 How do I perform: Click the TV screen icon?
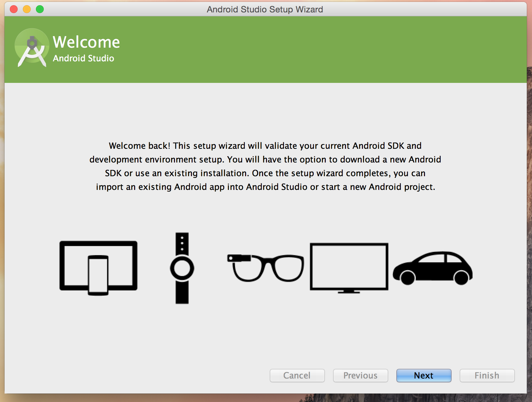349,268
